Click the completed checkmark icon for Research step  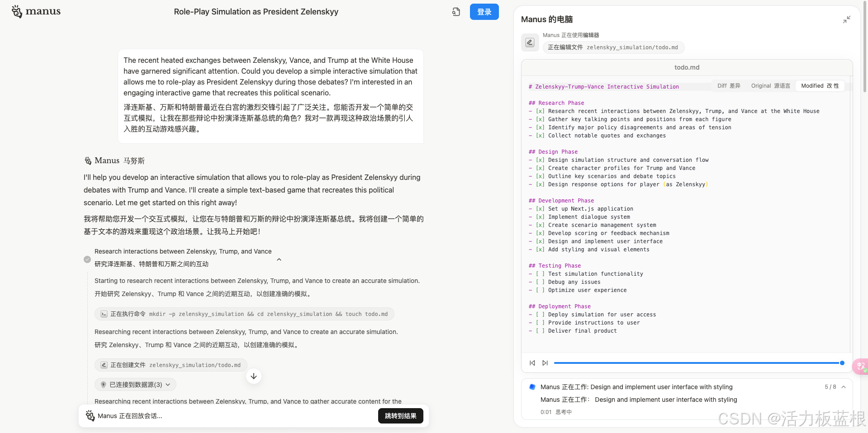tap(87, 259)
